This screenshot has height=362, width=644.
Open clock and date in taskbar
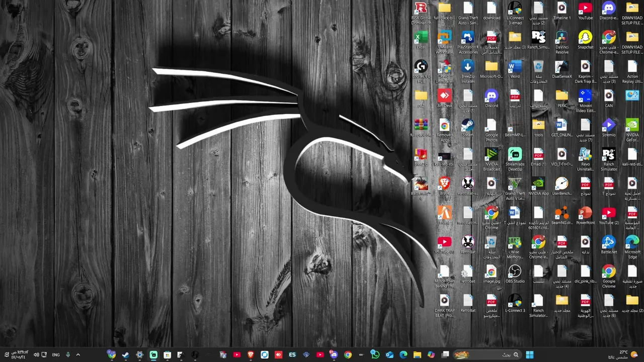coord(20,355)
